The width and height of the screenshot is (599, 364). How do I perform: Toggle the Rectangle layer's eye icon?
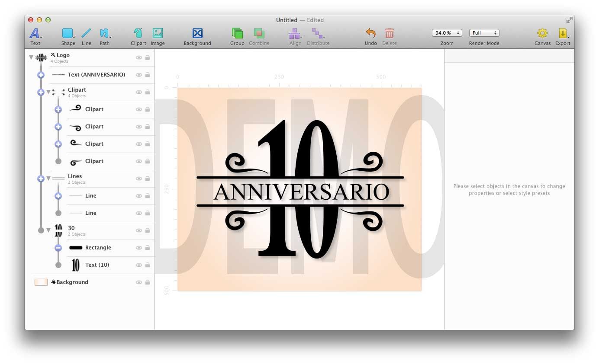click(139, 248)
